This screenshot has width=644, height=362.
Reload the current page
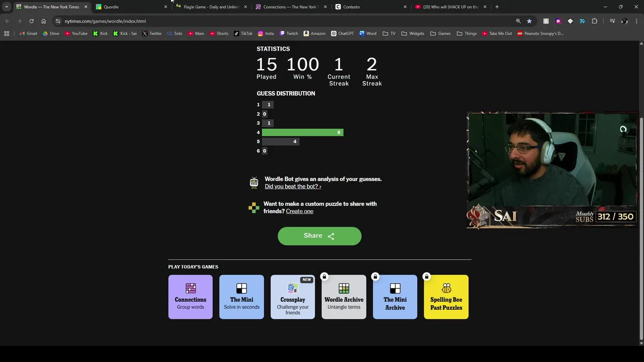point(31,21)
